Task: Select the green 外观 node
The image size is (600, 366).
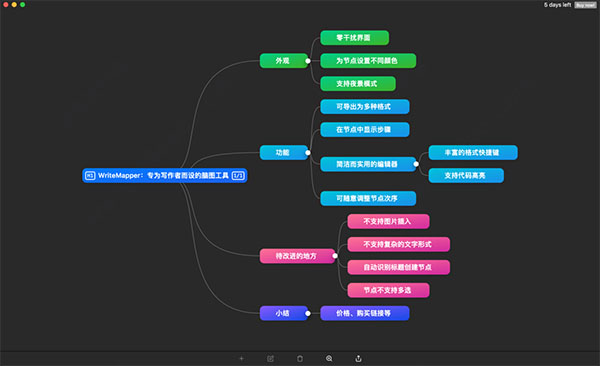Action: click(x=283, y=61)
